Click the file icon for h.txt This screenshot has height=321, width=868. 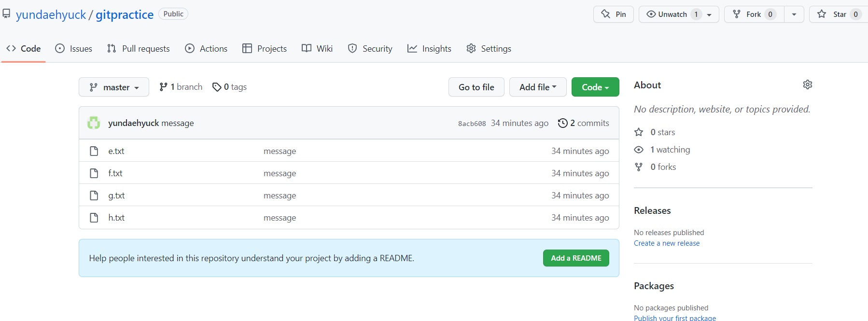(x=94, y=218)
